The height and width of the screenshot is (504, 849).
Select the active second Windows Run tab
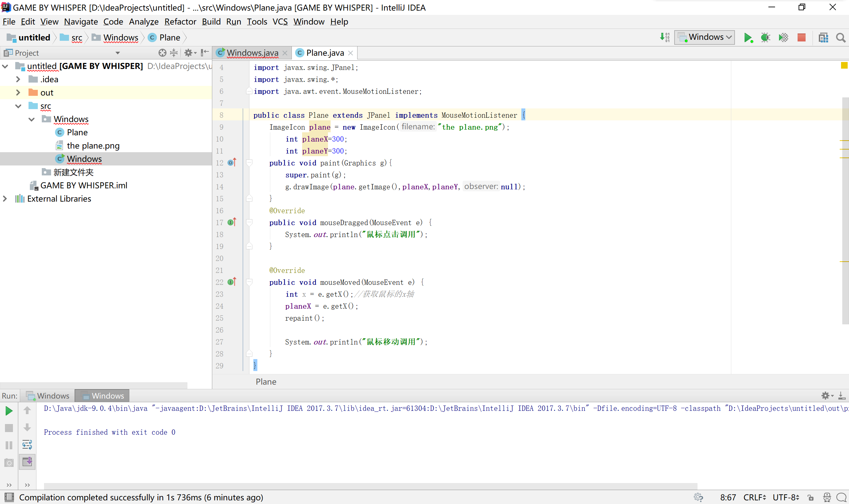[x=102, y=396]
